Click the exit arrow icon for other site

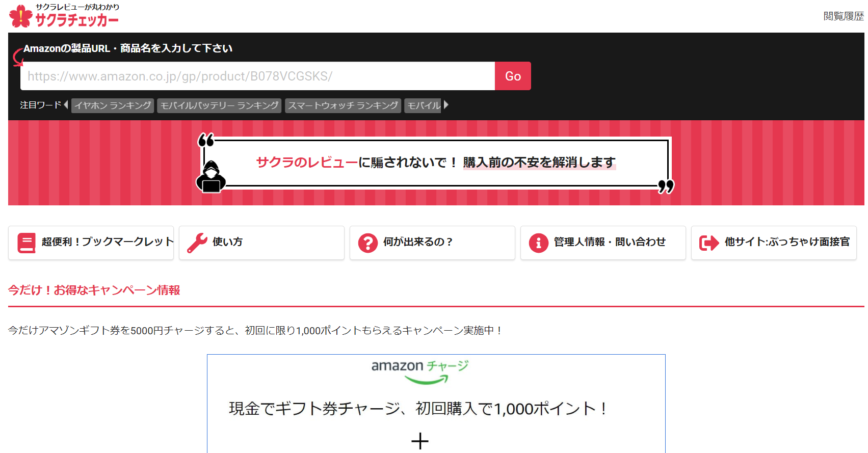(x=709, y=243)
